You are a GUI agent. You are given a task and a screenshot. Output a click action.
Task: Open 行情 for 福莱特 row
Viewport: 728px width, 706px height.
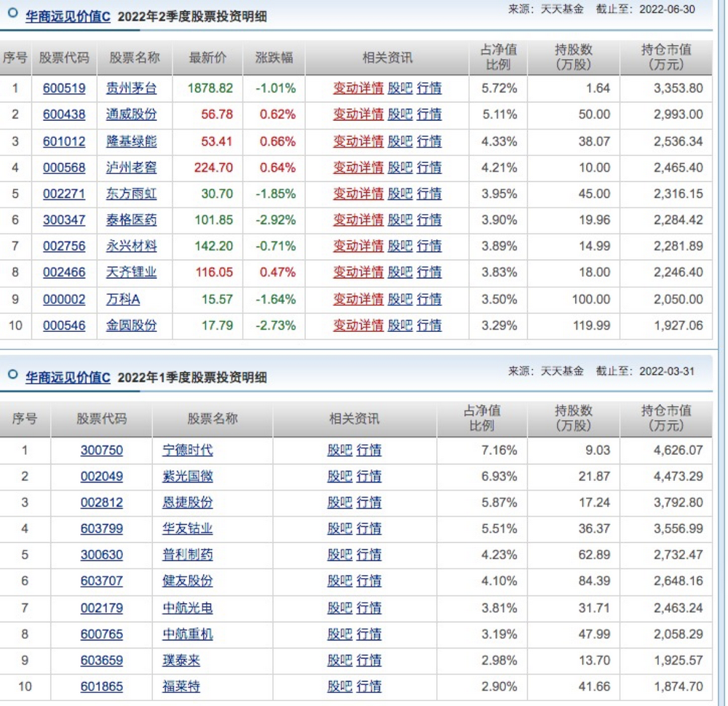tap(369, 686)
